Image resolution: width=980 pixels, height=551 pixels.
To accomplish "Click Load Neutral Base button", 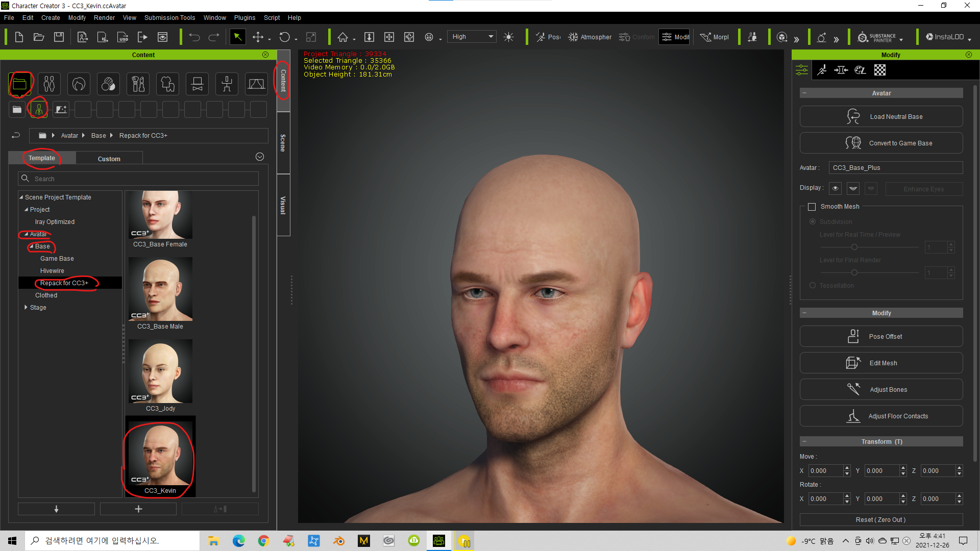I will pos(881,117).
